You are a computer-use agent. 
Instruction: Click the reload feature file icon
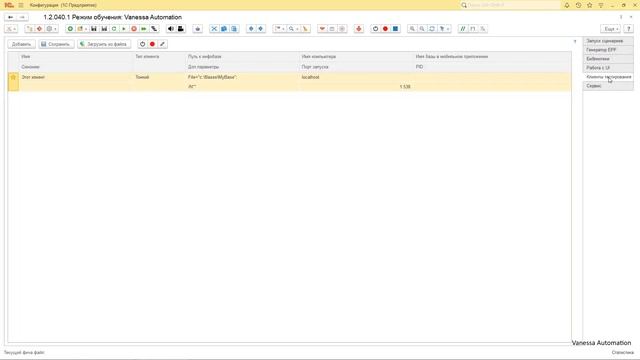click(x=114, y=29)
